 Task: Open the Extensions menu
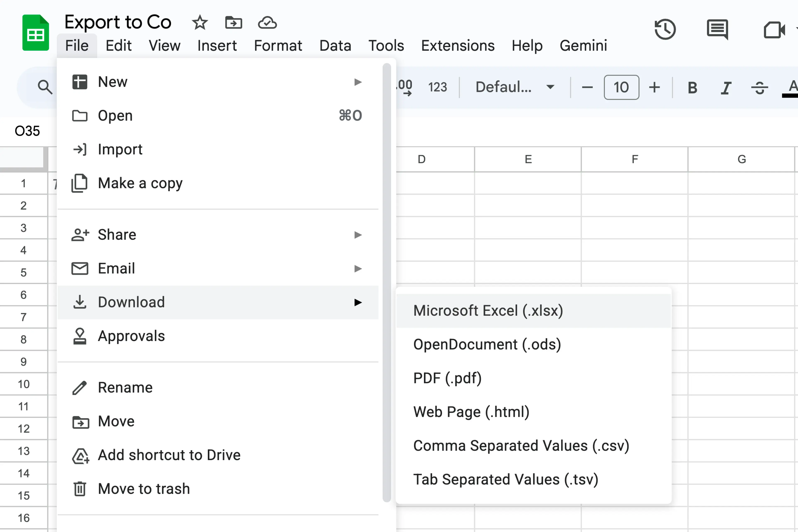458,46
